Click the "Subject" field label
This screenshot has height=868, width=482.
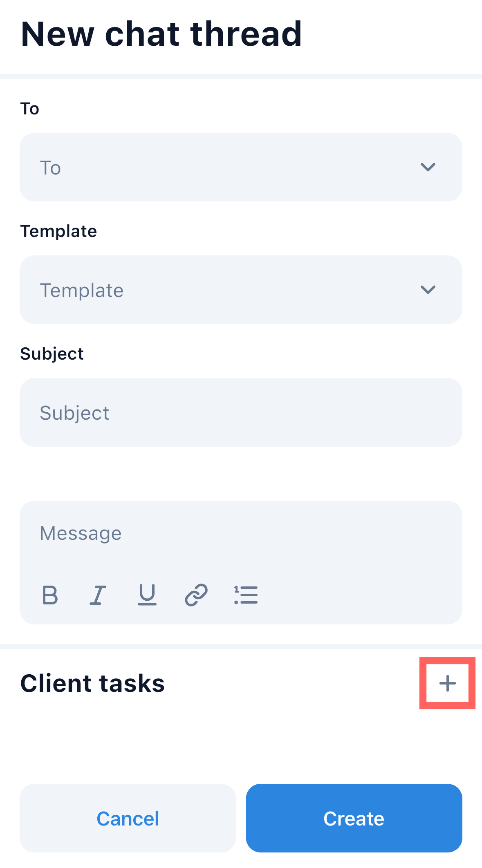click(x=52, y=354)
